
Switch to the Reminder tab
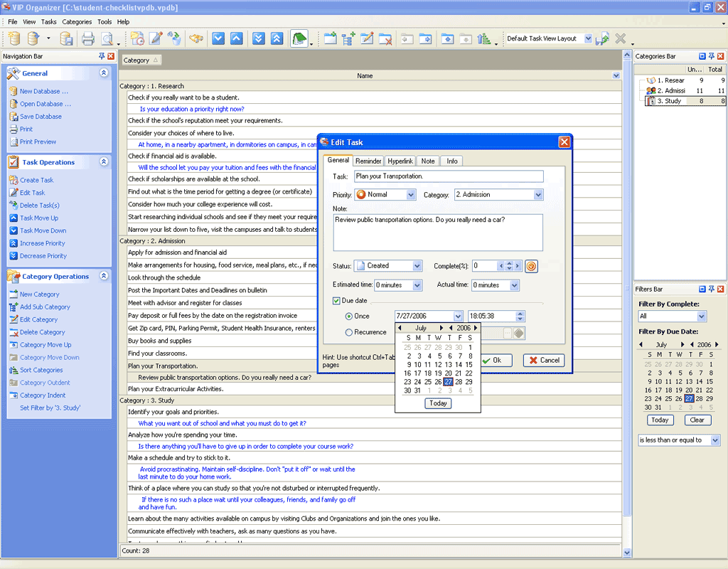[x=368, y=161]
